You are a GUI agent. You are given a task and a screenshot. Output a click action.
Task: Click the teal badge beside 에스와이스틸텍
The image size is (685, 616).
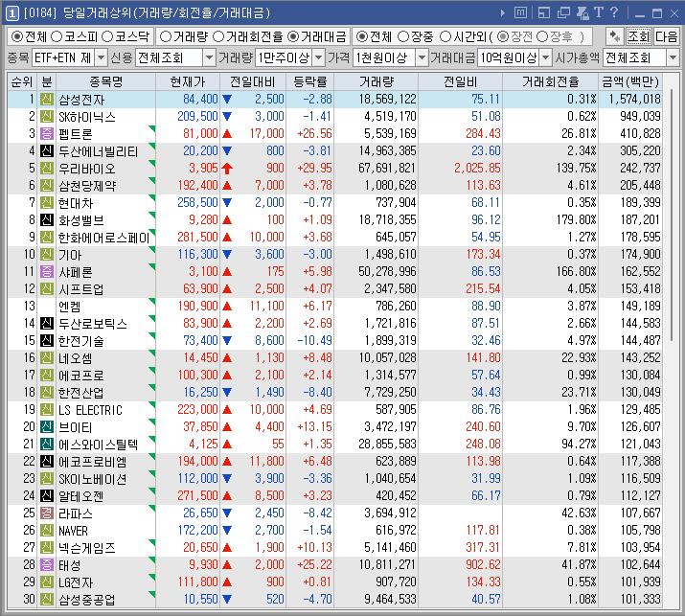point(47,445)
